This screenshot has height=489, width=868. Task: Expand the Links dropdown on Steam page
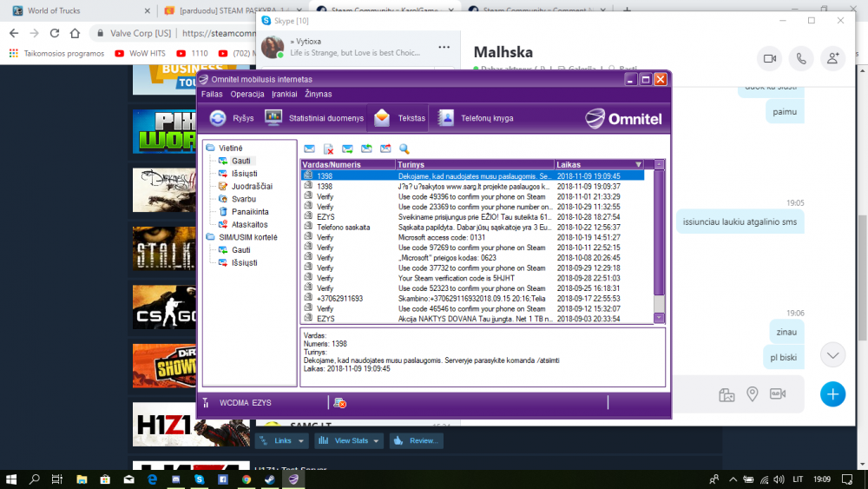283,441
